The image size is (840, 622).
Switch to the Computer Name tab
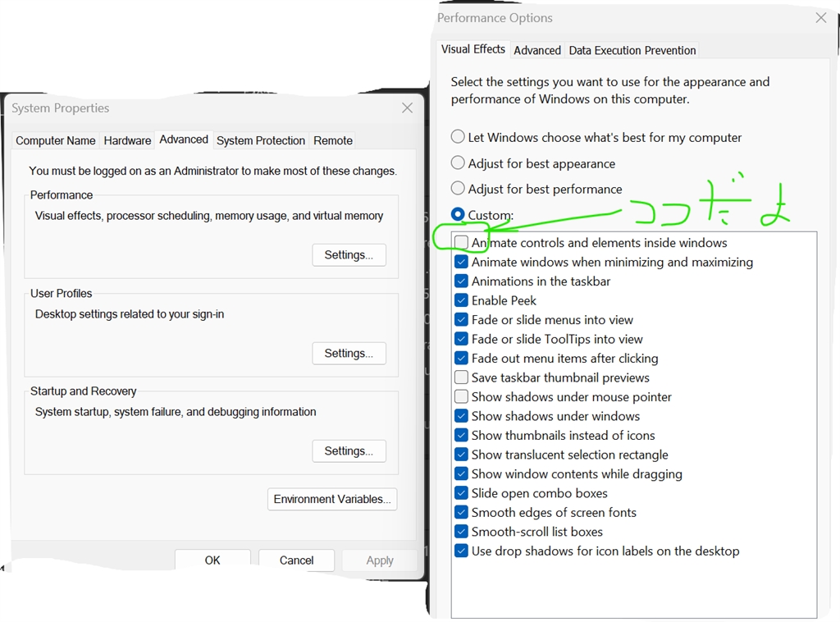(55, 140)
